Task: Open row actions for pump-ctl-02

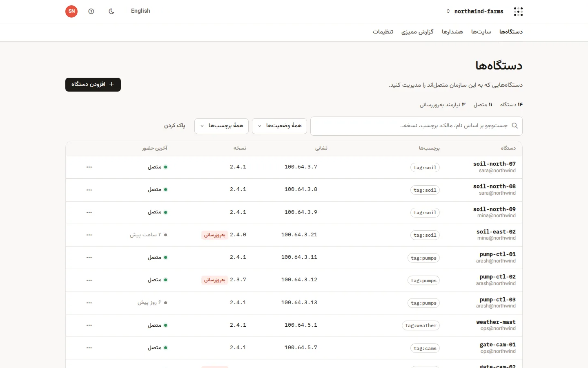Action: point(89,280)
